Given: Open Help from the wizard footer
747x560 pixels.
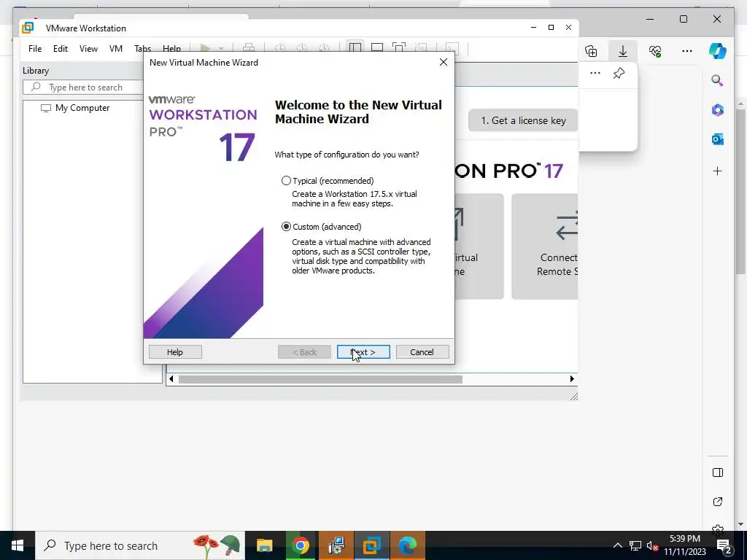Looking at the screenshot, I should pos(175,352).
